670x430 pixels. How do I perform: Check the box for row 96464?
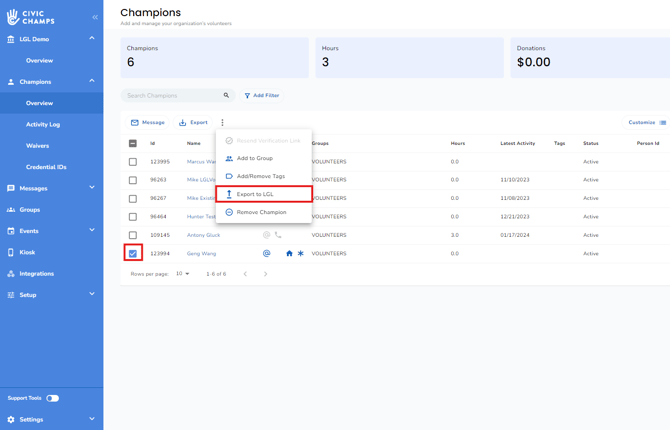[133, 217]
